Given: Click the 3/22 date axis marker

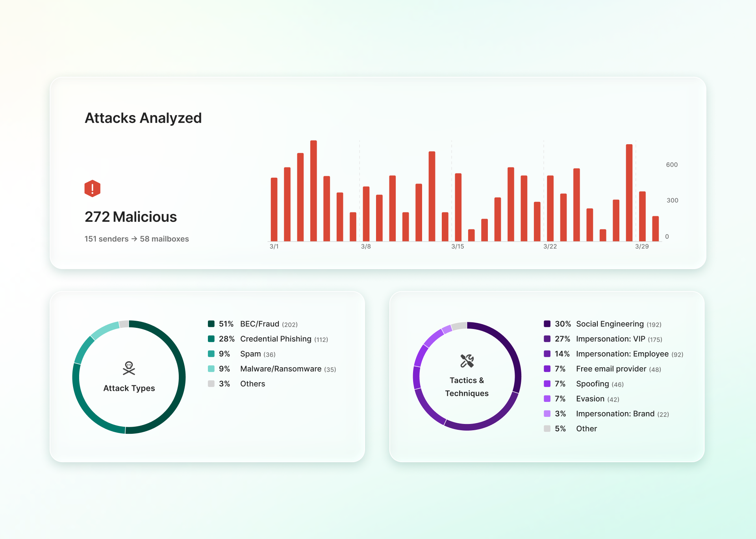Looking at the screenshot, I should [x=550, y=246].
